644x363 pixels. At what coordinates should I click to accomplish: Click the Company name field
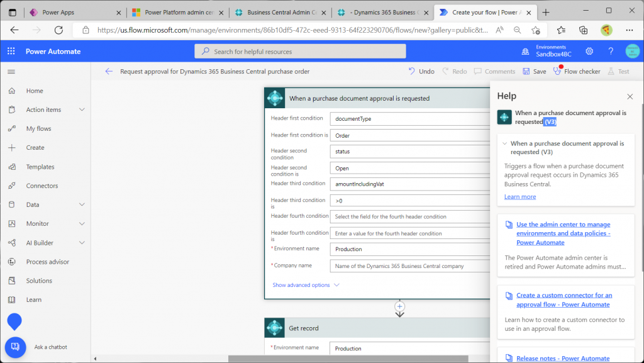pos(410,266)
